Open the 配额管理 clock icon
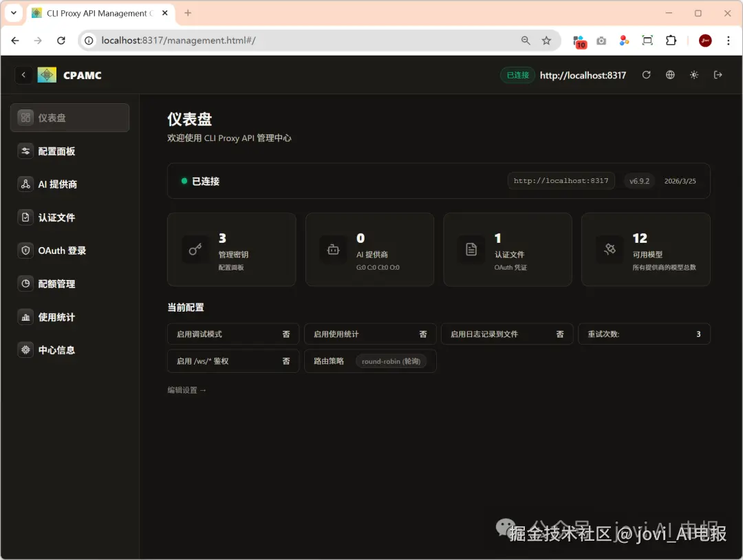743x560 pixels. coord(25,283)
